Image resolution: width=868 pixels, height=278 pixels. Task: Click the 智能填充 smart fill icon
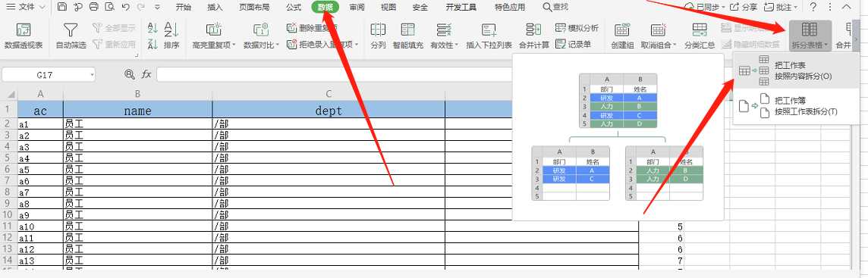click(x=408, y=30)
